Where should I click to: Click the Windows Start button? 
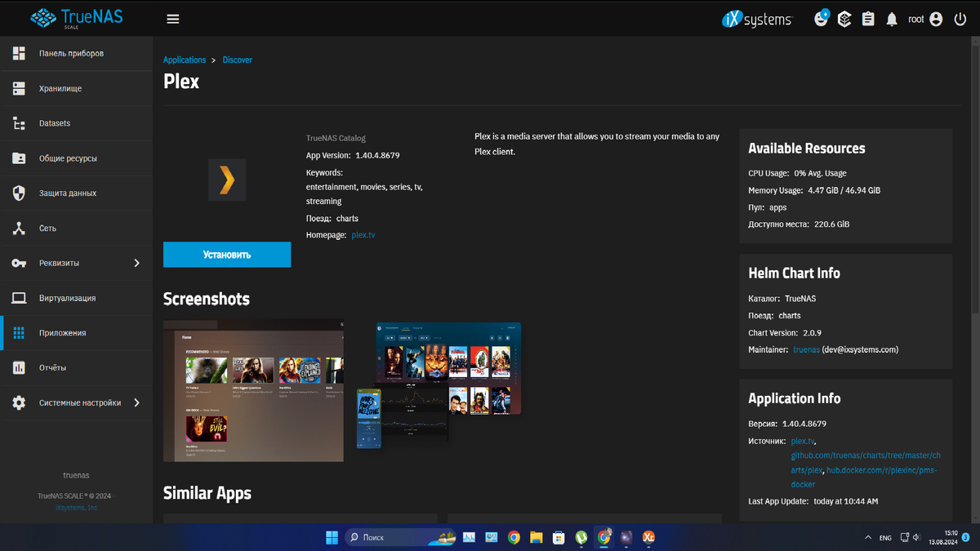(332, 537)
